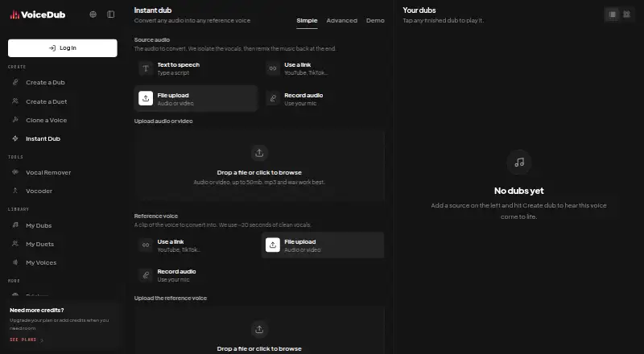
Task: Click the Create a Dub microphone icon
Action: [15, 82]
